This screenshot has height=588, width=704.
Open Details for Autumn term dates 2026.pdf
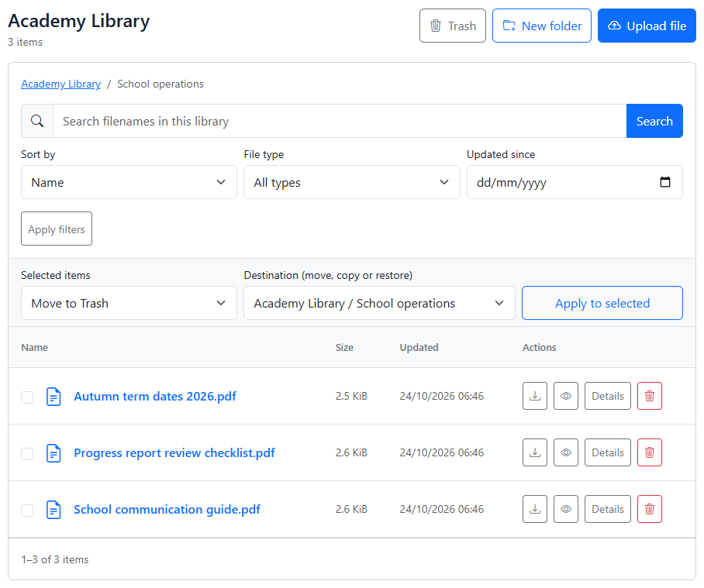(x=607, y=396)
